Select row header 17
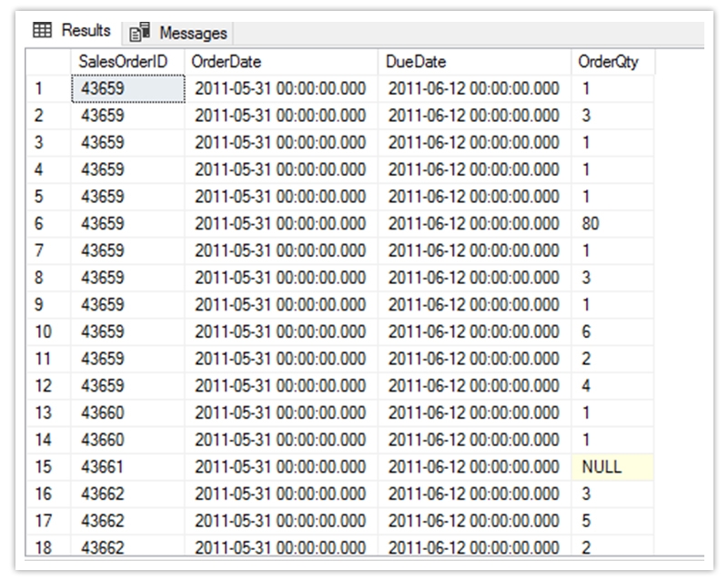This screenshot has height=581, width=728. [48, 521]
